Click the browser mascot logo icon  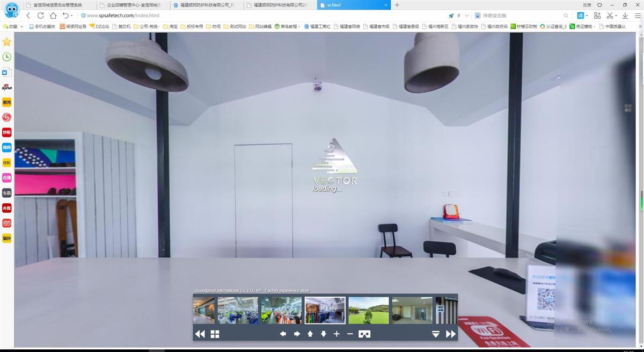[x=11, y=10]
